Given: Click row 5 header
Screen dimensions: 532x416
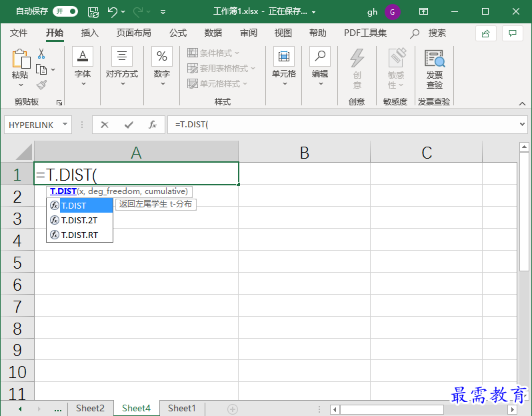Looking at the screenshot, I should [17, 262].
